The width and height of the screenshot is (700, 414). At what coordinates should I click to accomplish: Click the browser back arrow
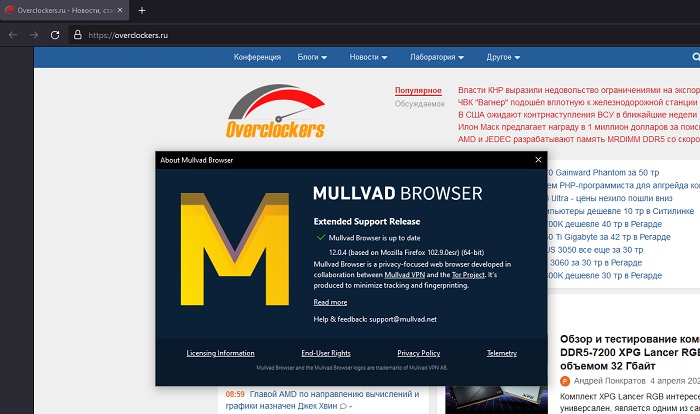tap(12, 35)
